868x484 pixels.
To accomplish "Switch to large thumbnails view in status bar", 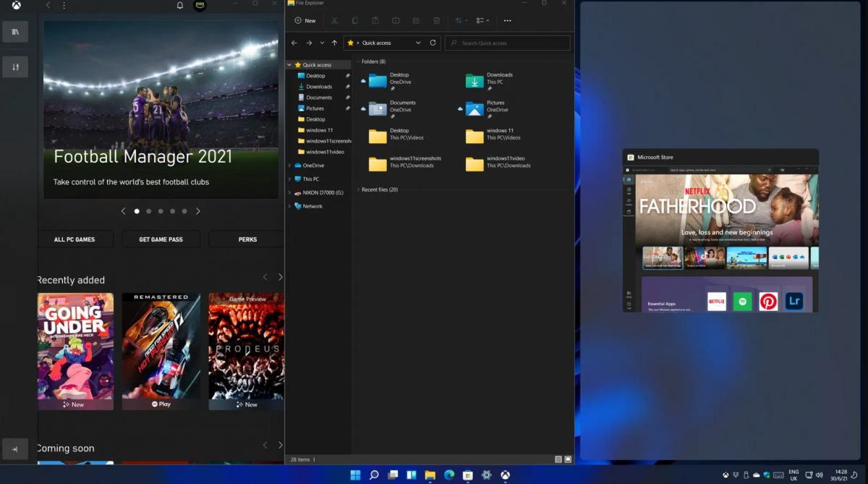I will pos(568,459).
